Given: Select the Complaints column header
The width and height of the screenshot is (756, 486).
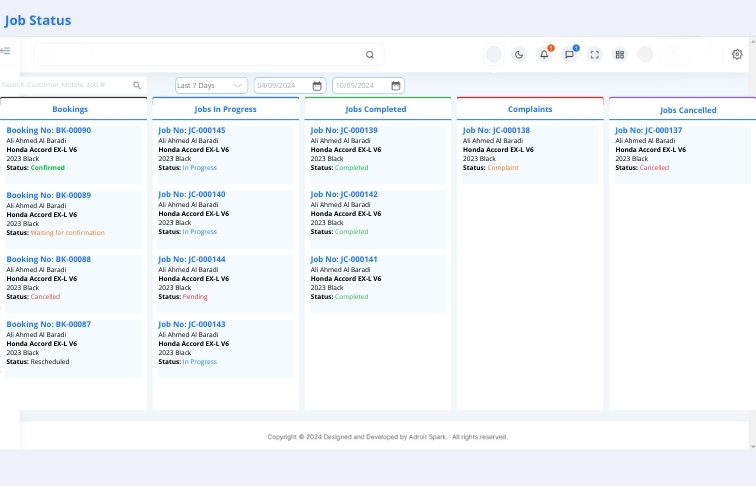Looking at the screenshot, I should pos(530,109).
